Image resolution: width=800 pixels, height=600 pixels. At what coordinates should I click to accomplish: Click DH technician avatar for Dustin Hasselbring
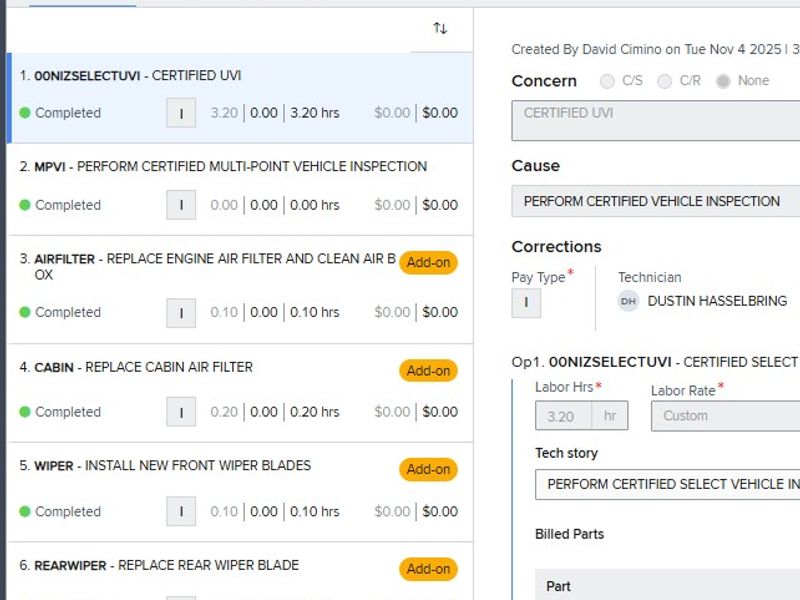click(628, 301)
